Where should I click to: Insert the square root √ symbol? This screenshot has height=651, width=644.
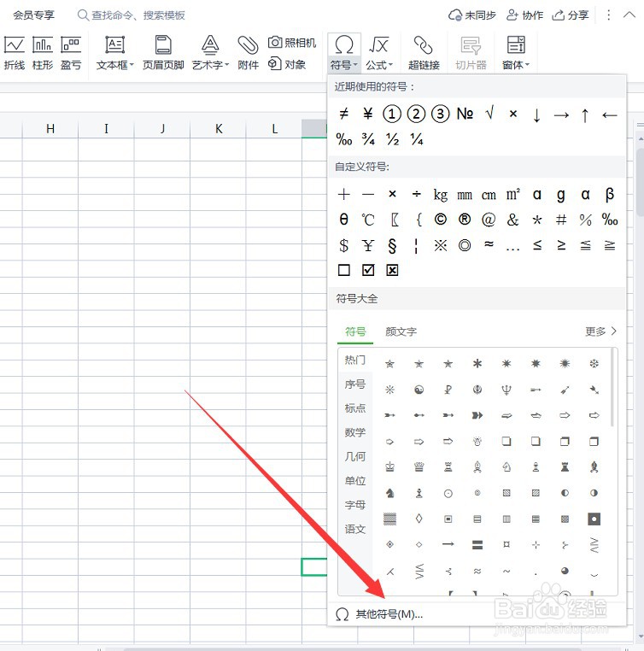pyautogui.click(x=489, y=114)
